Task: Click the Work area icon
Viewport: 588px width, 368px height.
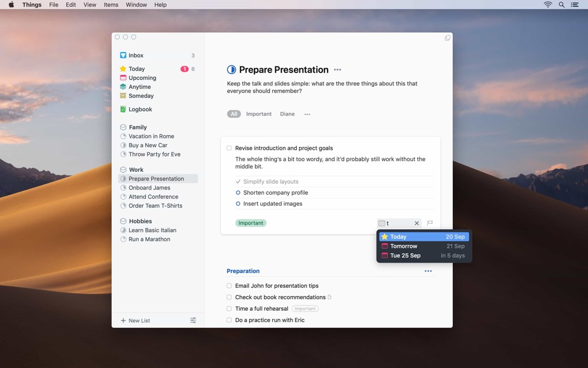Action: (x=123, y=170)
